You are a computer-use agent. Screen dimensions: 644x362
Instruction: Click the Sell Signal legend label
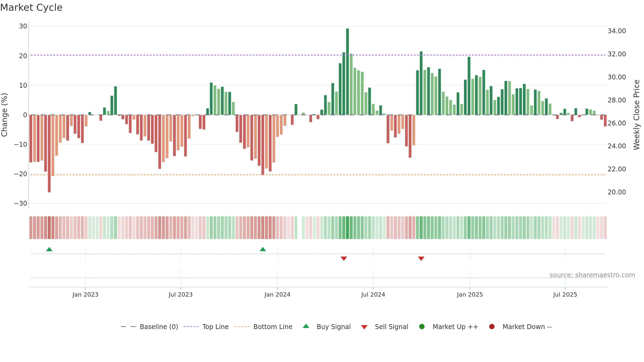[x=391, y=327]
